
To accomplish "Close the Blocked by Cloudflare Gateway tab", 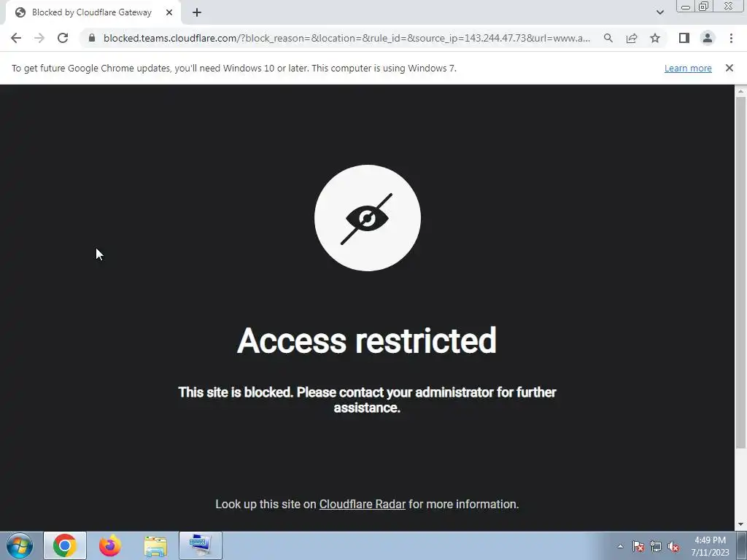I will 169,12.
